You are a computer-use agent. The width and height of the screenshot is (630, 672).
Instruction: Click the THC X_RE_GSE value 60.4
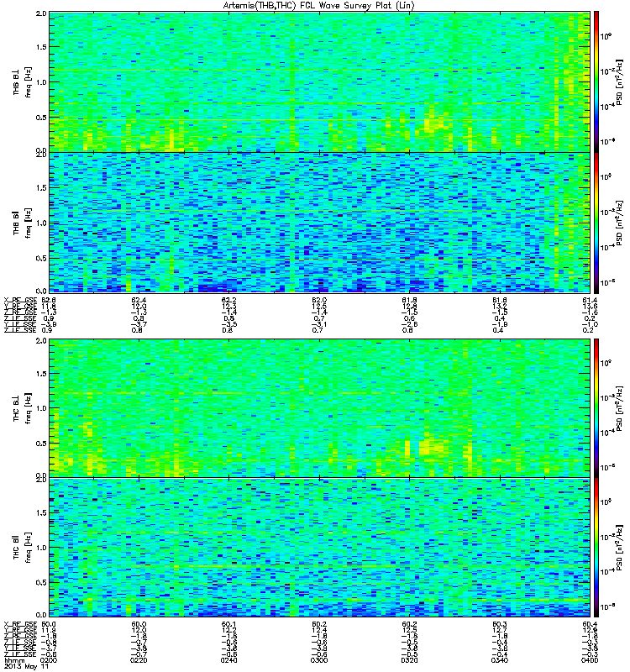click(x=591, y=624)
